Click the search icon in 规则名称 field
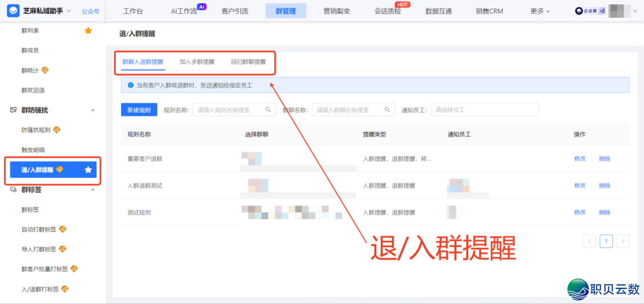The height and width of the screenshot is (304, 644). point(268,110)
